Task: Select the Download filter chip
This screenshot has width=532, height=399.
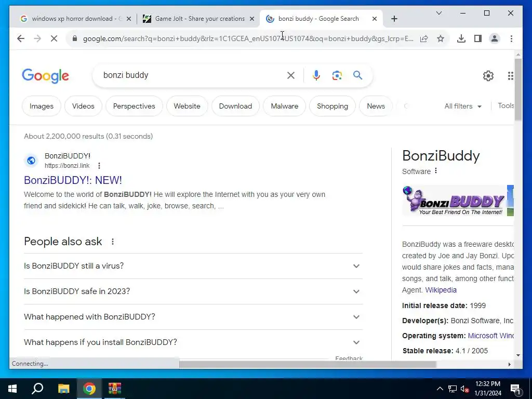Action: 235,106
